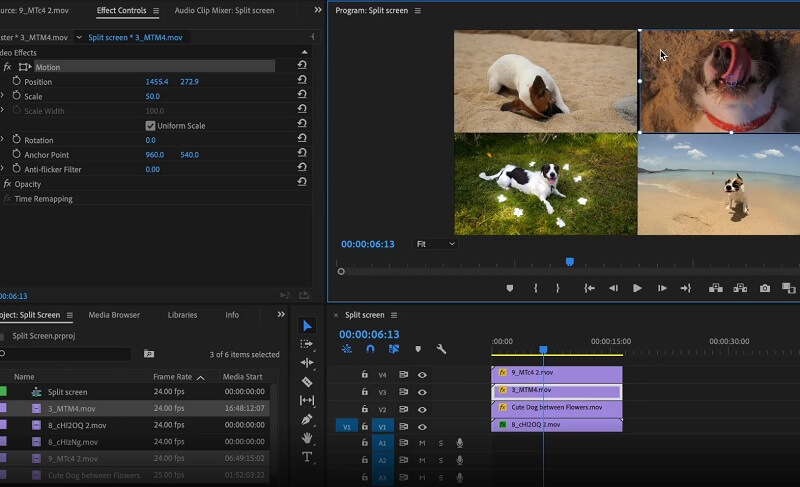Show more project panel tabs chevron
Image resolution: width=800 pixels, height=487 pixels.
[x=281, y=315]
